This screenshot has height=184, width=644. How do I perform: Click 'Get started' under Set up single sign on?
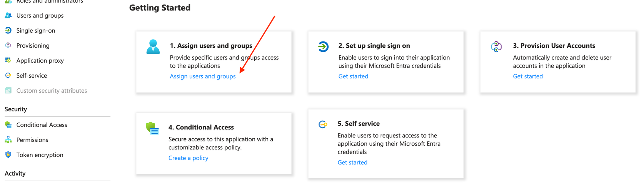coord(353,76)
